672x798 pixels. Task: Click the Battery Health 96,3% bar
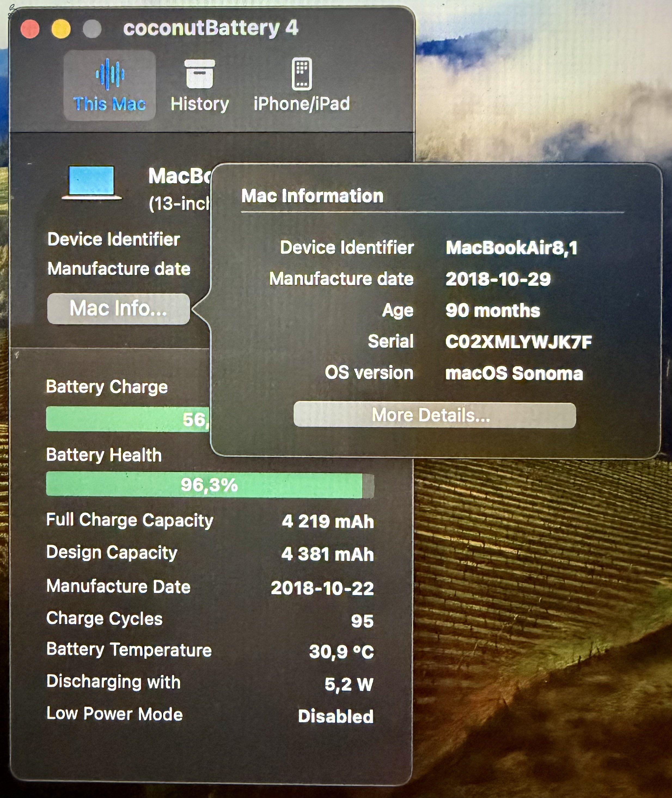point(210,485)
